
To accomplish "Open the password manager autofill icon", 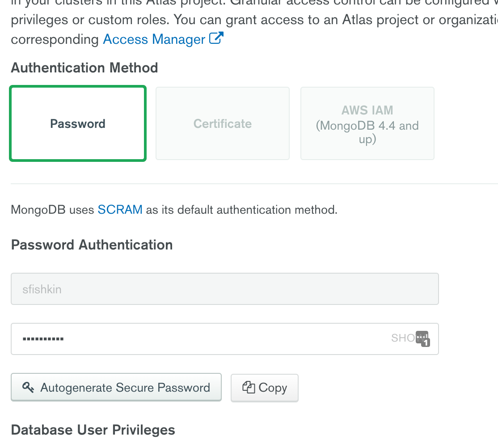I will 422,337.
